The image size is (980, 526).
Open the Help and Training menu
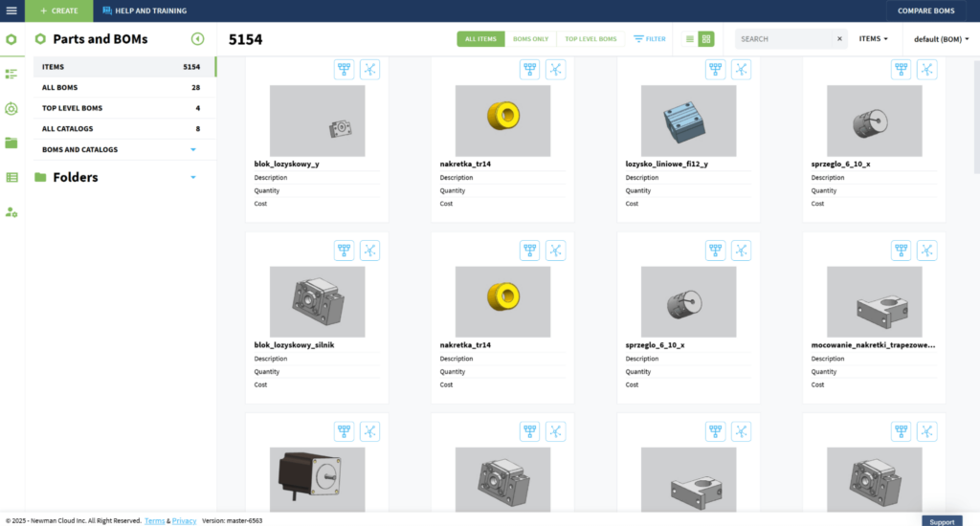point(145,11)
